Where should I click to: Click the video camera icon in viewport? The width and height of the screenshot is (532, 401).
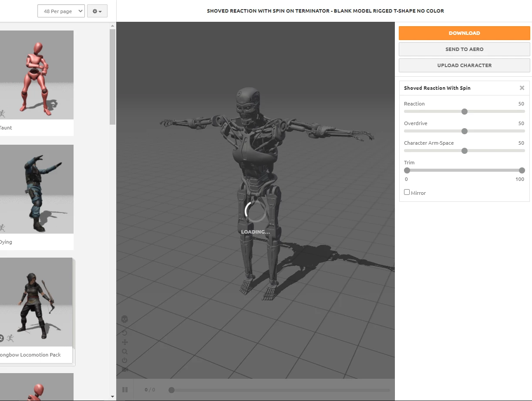125,370
